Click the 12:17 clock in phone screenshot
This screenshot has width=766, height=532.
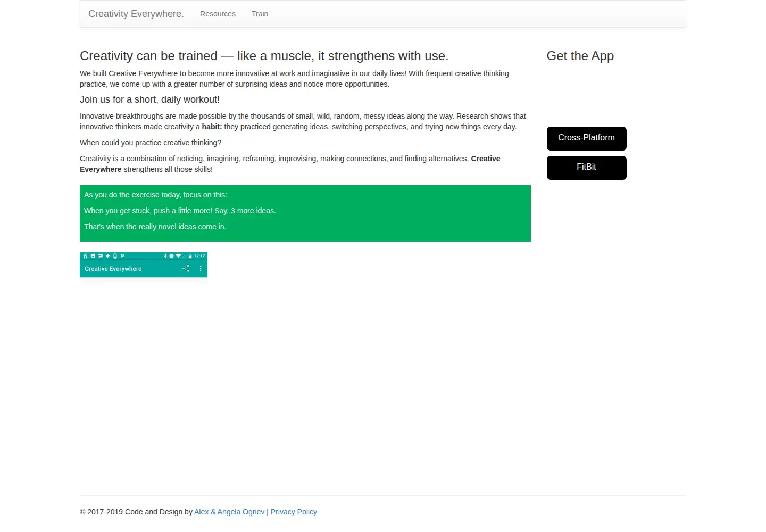click(199, 256)
